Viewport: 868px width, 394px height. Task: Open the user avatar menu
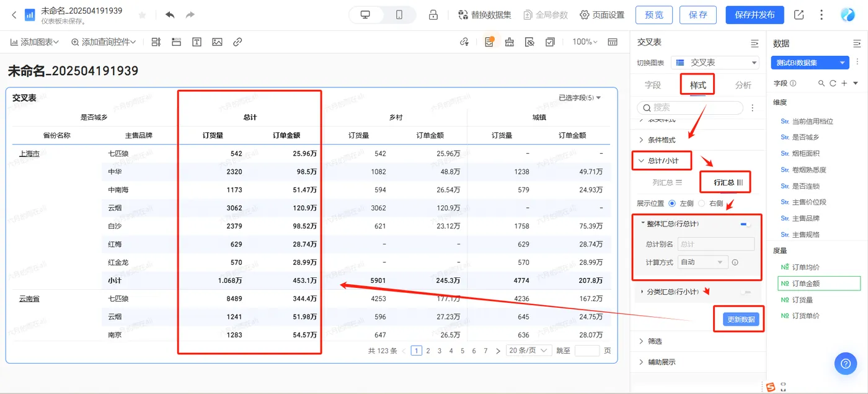(848, 15)
